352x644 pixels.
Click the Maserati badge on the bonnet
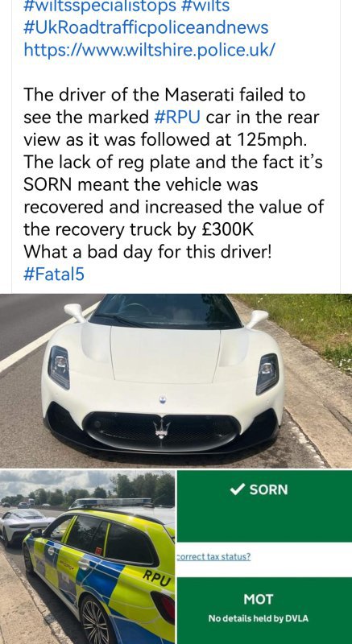[163, 398]
